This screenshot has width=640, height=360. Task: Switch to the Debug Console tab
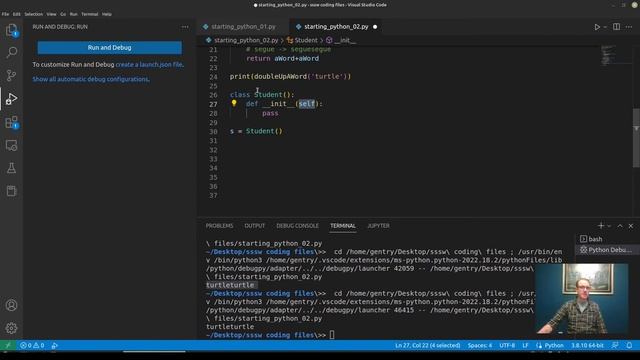pyautogui.click(x=297, y=226)
